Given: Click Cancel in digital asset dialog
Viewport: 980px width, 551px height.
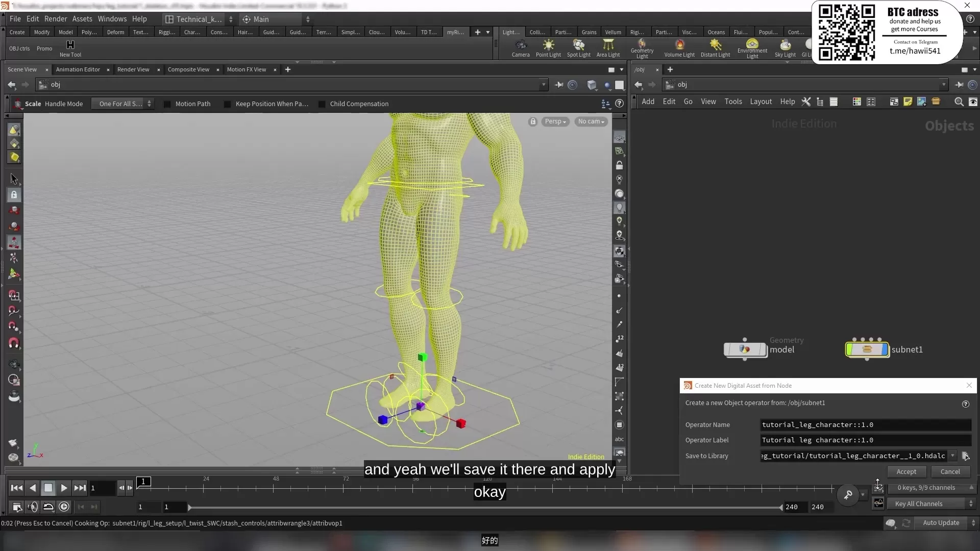Looking at the screenshot, I should point(950,472).
